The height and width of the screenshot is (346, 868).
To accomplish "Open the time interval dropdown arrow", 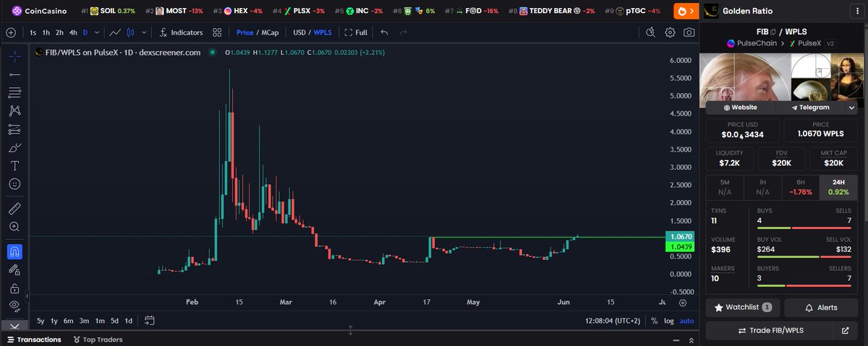I will tap(97, 33).
